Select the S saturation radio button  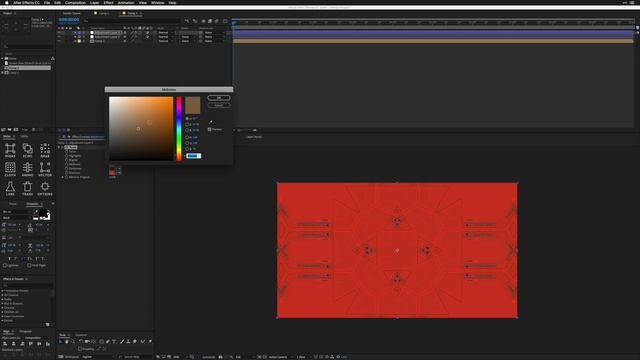tap(187, 124)
